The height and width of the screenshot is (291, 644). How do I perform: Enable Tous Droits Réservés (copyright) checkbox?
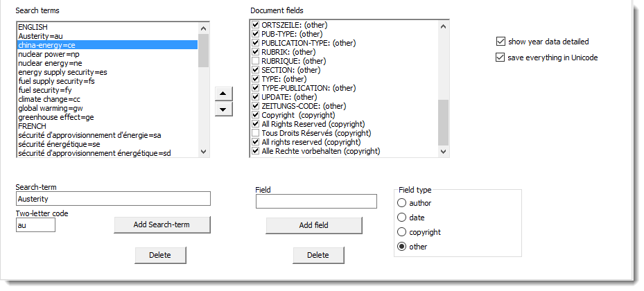256,133
